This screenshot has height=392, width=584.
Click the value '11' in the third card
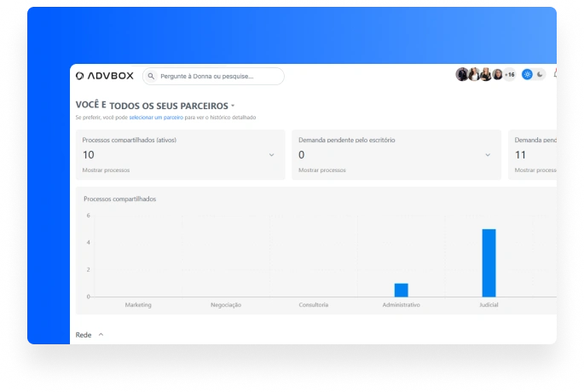[x=520, y=155]
